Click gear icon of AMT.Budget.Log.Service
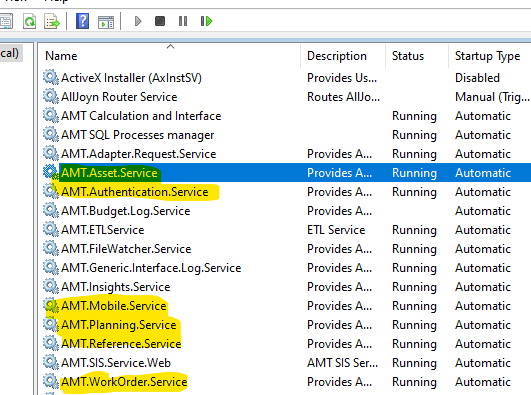This screenshot has height=395, width=531. (x=51, y=210)
